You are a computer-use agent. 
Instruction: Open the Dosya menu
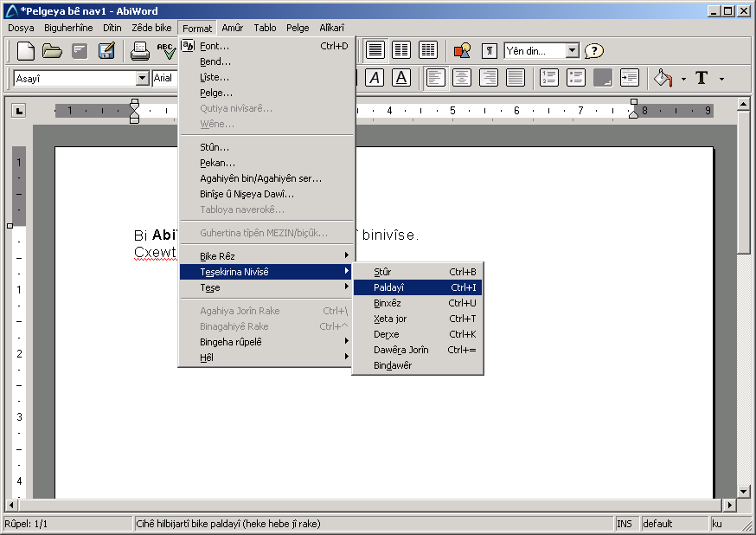[x=21, y=28]
